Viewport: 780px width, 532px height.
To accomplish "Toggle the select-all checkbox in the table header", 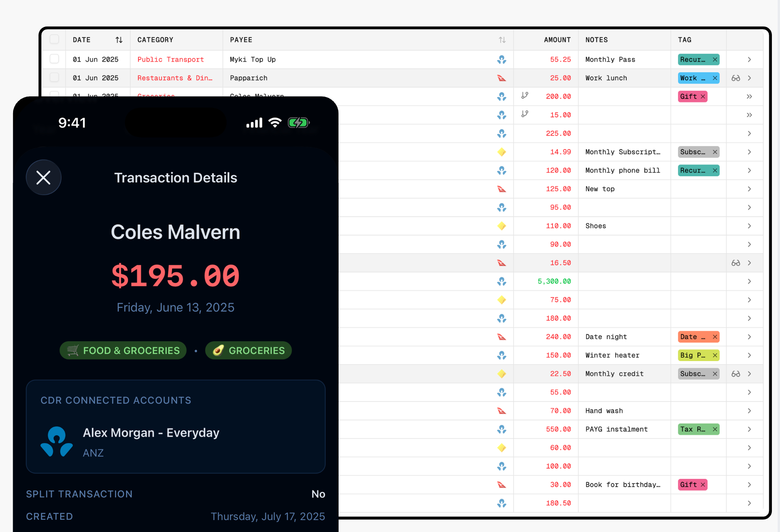I will coord(54,40).
